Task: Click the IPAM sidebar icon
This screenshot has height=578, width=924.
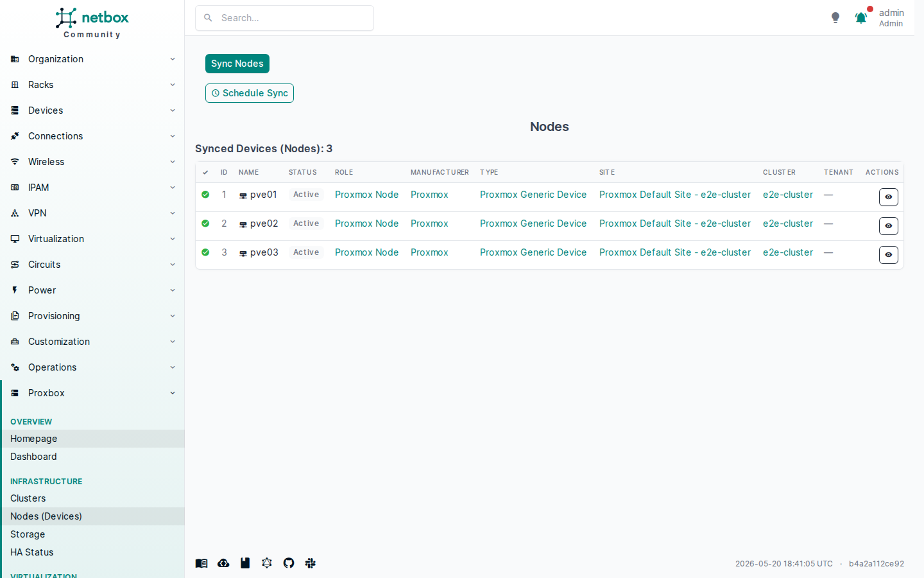Action: (x=15, y=188)
